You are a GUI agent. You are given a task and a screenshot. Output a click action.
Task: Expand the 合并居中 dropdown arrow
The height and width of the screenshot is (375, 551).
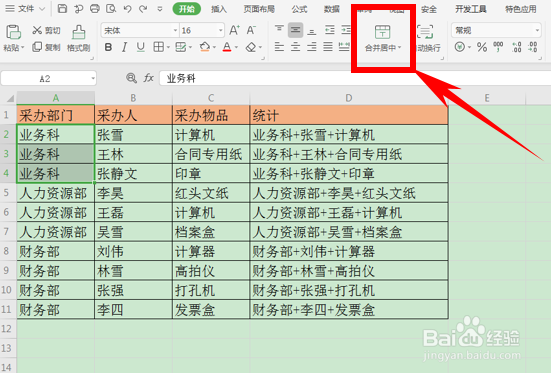pos(400,47)
